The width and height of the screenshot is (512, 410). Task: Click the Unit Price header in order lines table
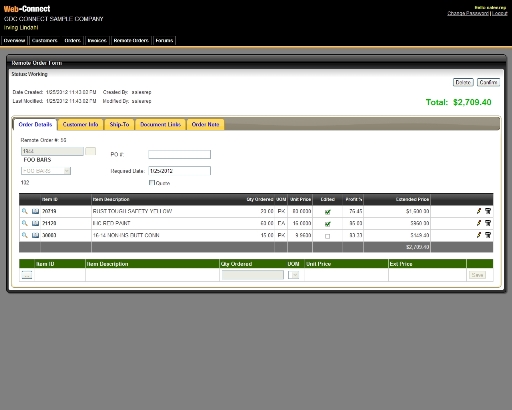(300, 199)
